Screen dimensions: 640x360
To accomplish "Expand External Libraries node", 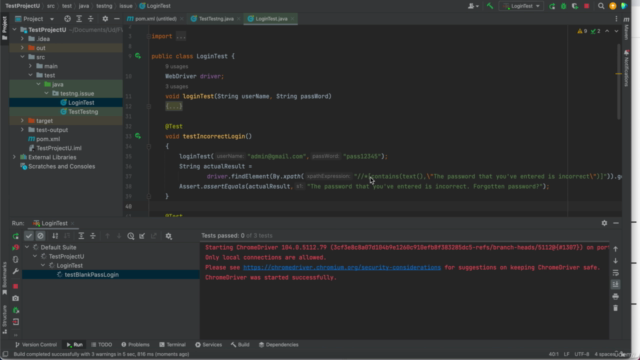I will 14,157.
